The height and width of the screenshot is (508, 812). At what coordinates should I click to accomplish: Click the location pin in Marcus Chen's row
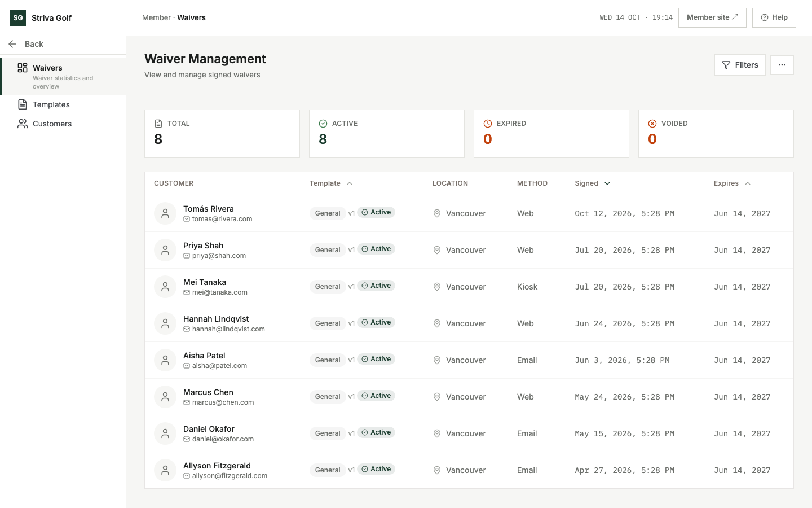pyautogui.click(x=436, y=397)
